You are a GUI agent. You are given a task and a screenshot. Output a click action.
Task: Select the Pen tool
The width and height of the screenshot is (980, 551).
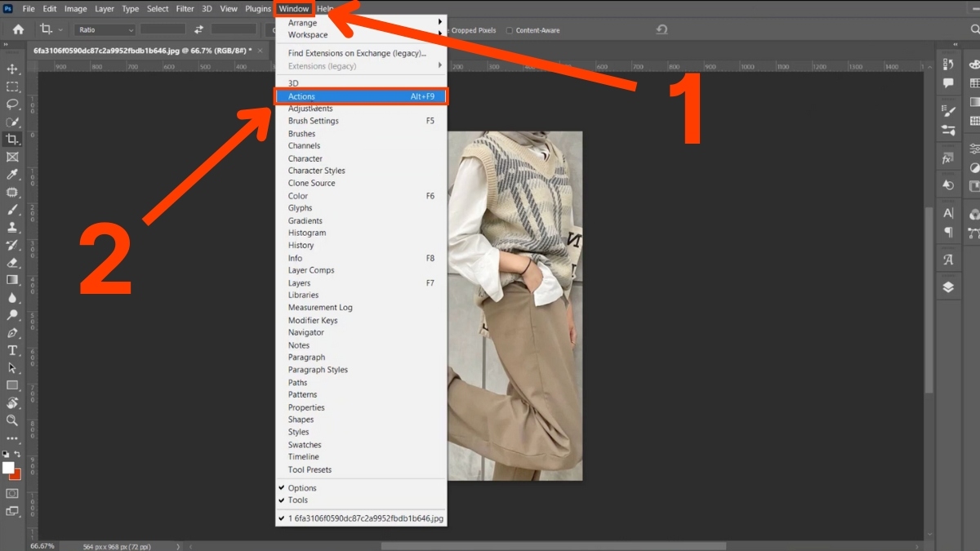coord(12,333)
